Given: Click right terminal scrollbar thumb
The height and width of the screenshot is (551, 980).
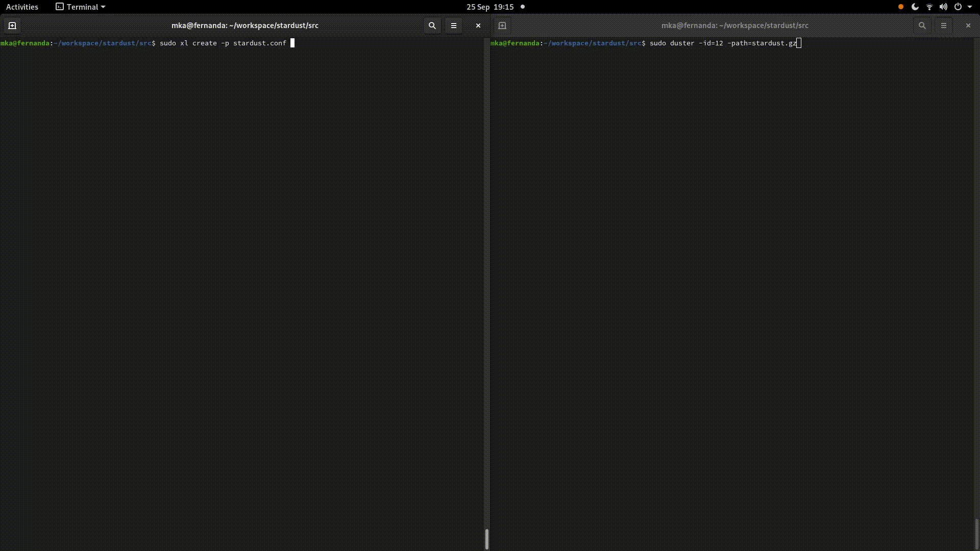Looking at the screenshot, I should (x=976, y=533).
